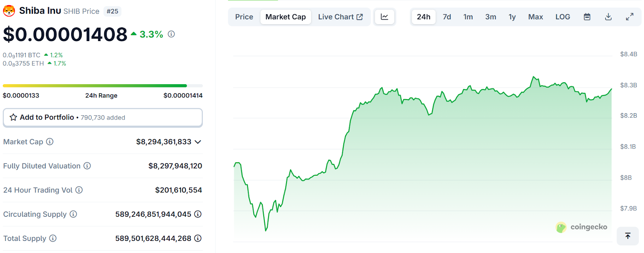Click the star icon in Add to Portfolio
Screen dimensions: 644x253
pos(13,117)
